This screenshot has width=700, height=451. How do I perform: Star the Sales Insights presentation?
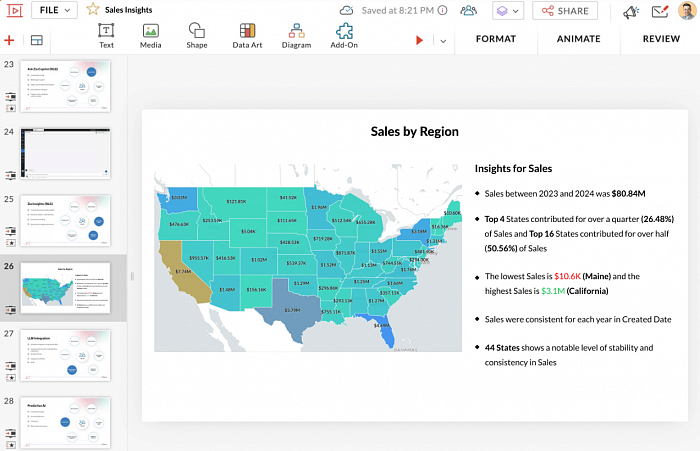[92, 9]
